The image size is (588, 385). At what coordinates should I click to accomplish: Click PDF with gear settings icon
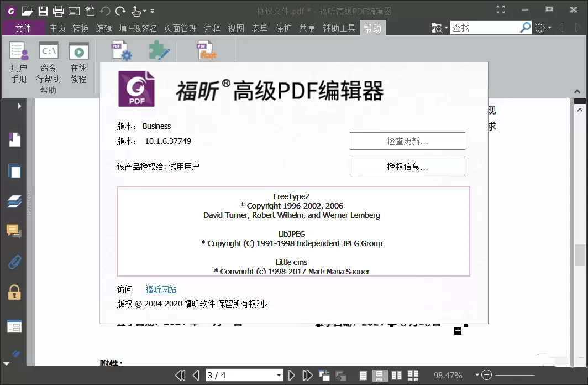point(122,51)
